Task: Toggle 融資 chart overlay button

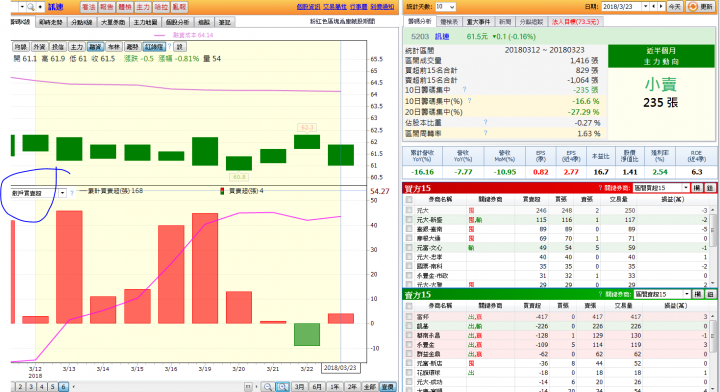Action: [x=95, y=46]
